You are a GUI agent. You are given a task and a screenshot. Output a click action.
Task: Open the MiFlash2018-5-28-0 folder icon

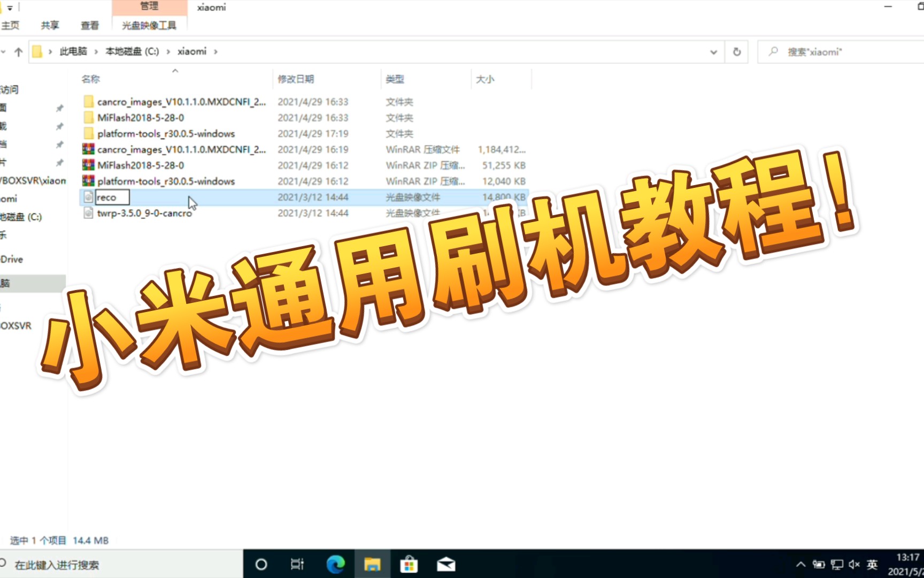(x=89, y=118)
